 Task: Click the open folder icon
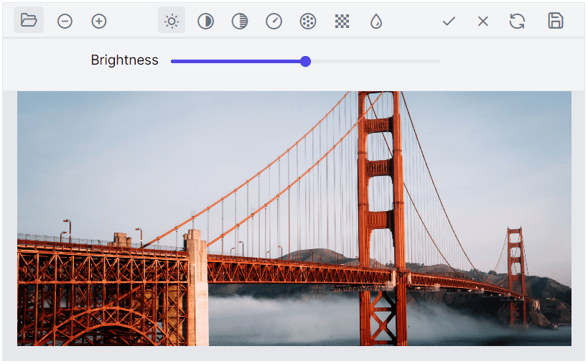29,21
